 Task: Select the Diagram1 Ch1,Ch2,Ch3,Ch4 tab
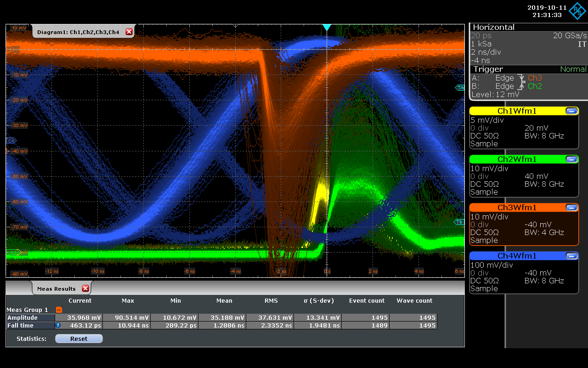point(78,32)
